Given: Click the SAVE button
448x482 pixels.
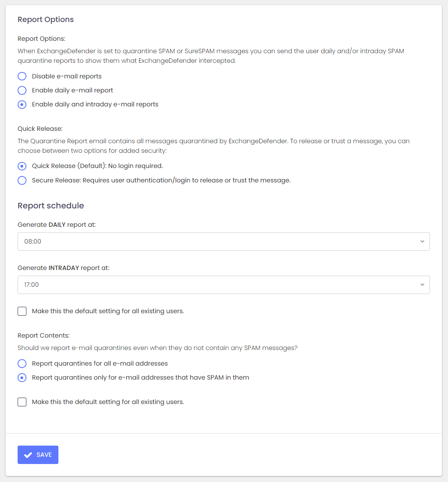Looking at the screenshot, I should pyautogui.click(x=38, y=454).
